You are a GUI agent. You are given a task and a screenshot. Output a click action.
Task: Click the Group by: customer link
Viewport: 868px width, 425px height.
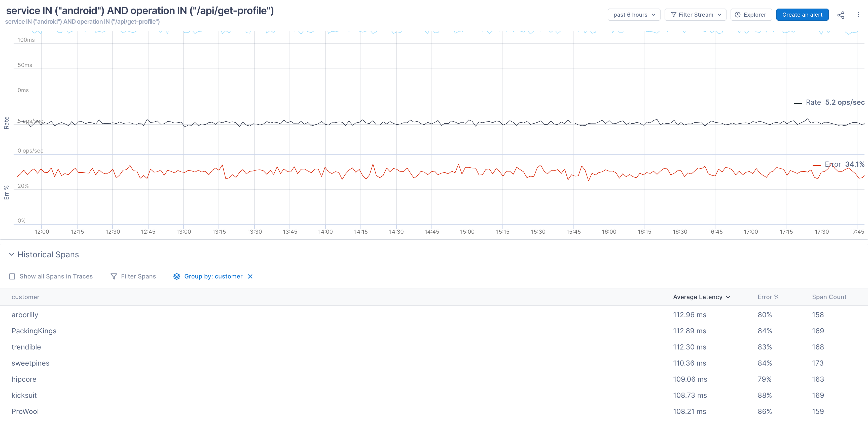(x=213, y=276)
